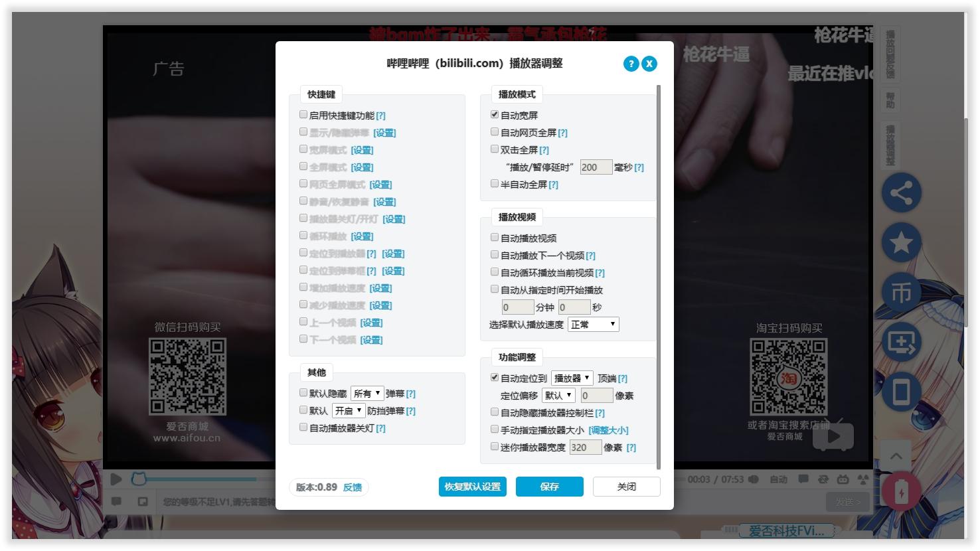Image resolution: width=980 pixels, height=551 pixels.
Task: Click the square icon left of the danmaku input
Action: [143, 501]
